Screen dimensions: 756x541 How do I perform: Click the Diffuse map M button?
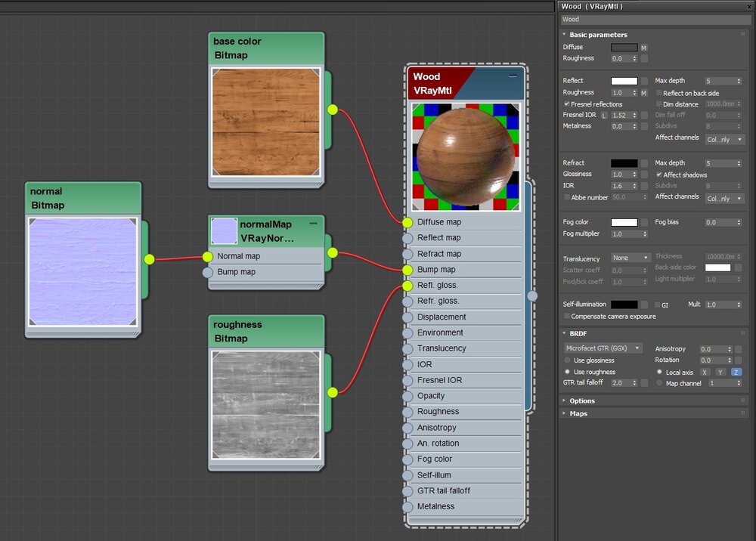tap(644, 48)
